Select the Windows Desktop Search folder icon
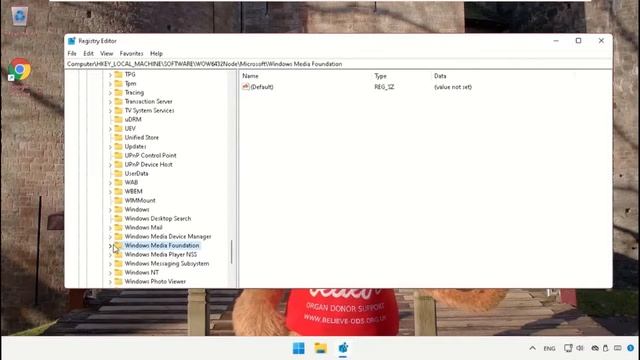Screen dimensions: 640x360 click(x=118, y=218)
